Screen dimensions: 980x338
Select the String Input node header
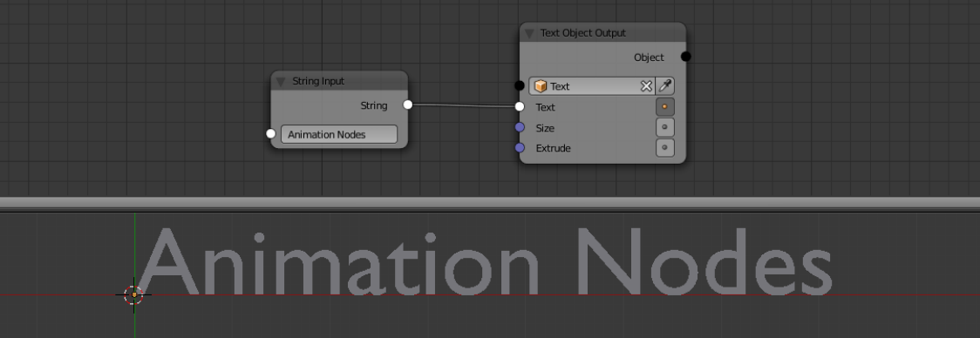coord(339,81)
